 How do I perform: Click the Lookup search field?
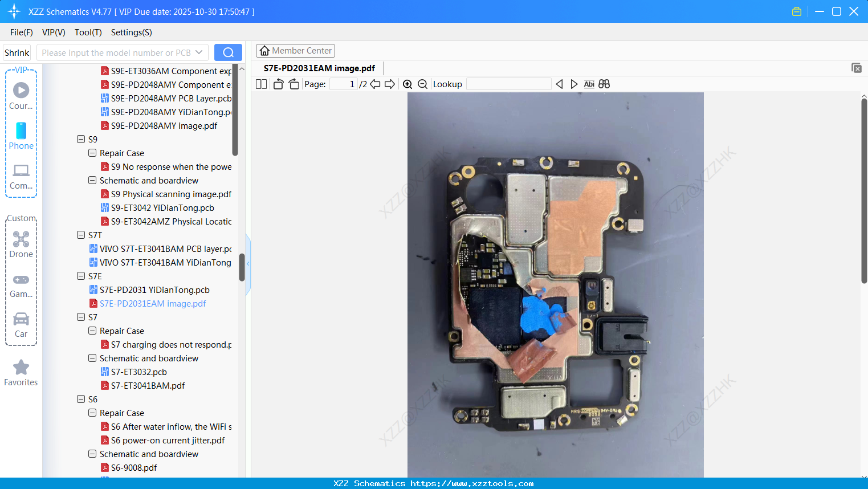(509, 84)
